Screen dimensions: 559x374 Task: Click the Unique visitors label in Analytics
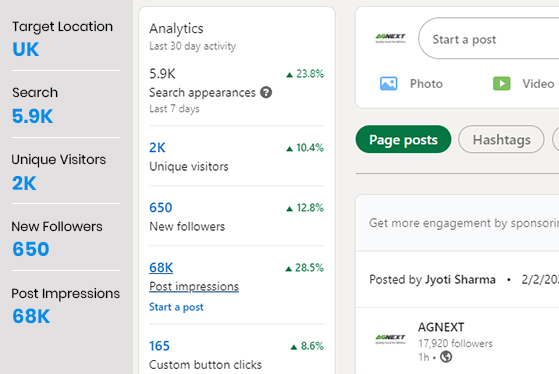[189, 166]
